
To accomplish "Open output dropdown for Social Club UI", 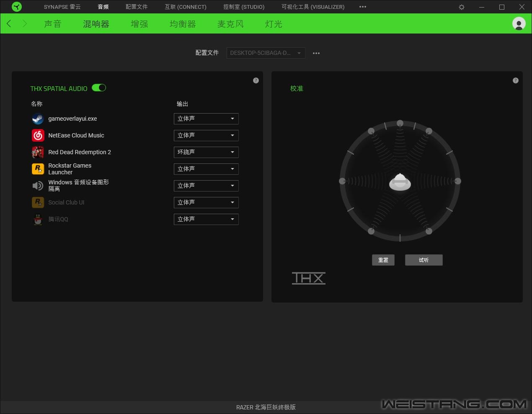I will pos(206,202).
